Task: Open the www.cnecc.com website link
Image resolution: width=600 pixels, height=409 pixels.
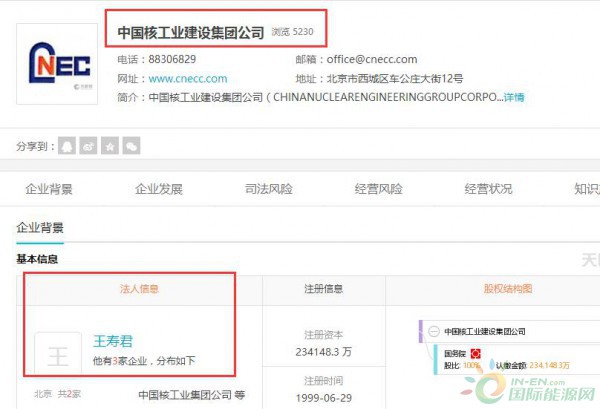Action: pyautogui.click(x=187, y=78)
